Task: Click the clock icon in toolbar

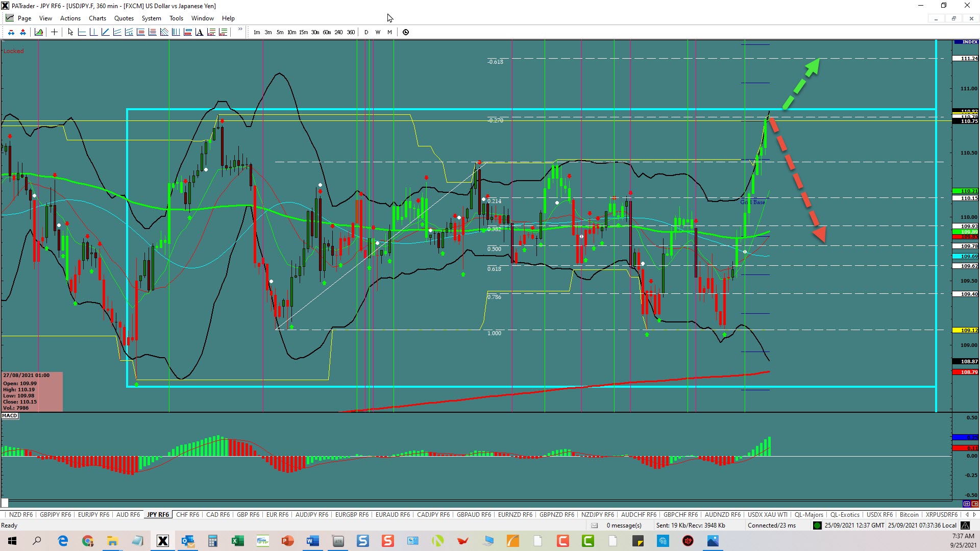Action: point(406,32)
